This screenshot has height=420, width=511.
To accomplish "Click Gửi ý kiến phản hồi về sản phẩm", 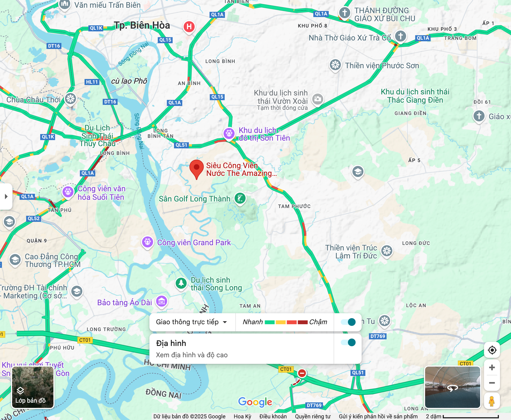I will [x=378, y=416].
